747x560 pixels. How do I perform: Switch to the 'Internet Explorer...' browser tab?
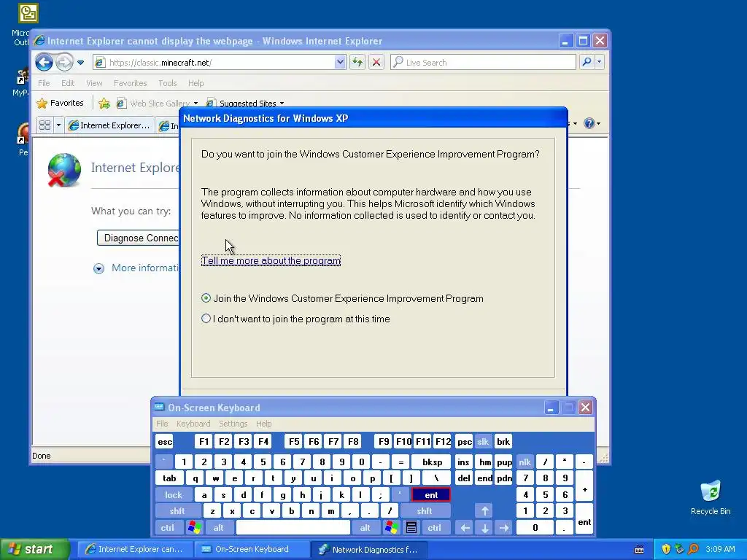click(109, 125)
